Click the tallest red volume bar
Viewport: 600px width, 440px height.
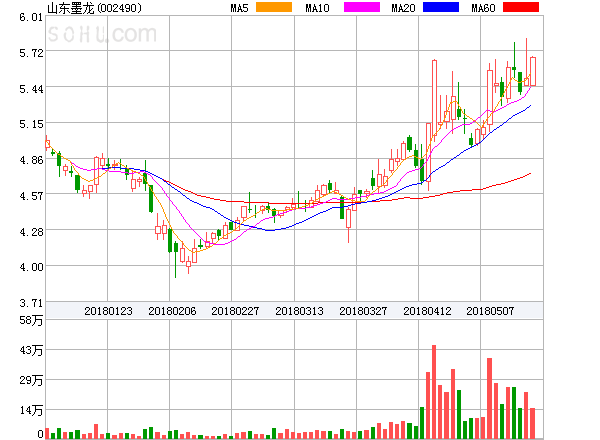[x=434, y=392]
